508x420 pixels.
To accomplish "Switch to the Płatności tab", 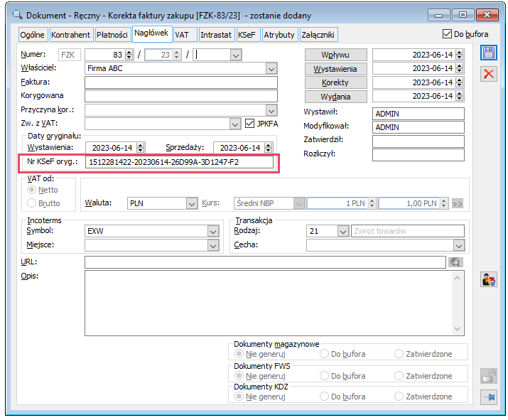I will click(112, 35).
